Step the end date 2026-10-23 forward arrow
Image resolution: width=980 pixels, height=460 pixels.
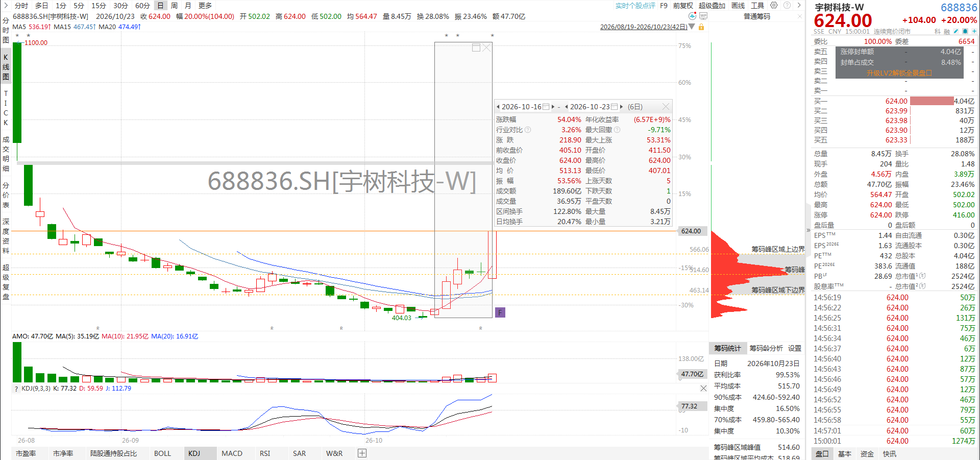621,107
